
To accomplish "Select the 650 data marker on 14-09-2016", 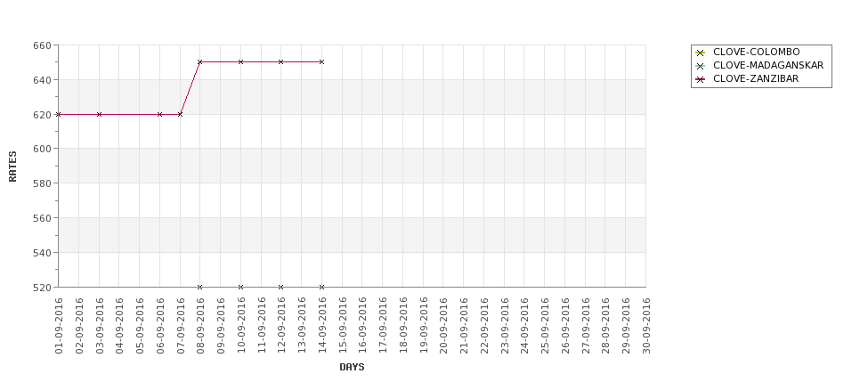I will pyautogui.click(x=321, y=62).
